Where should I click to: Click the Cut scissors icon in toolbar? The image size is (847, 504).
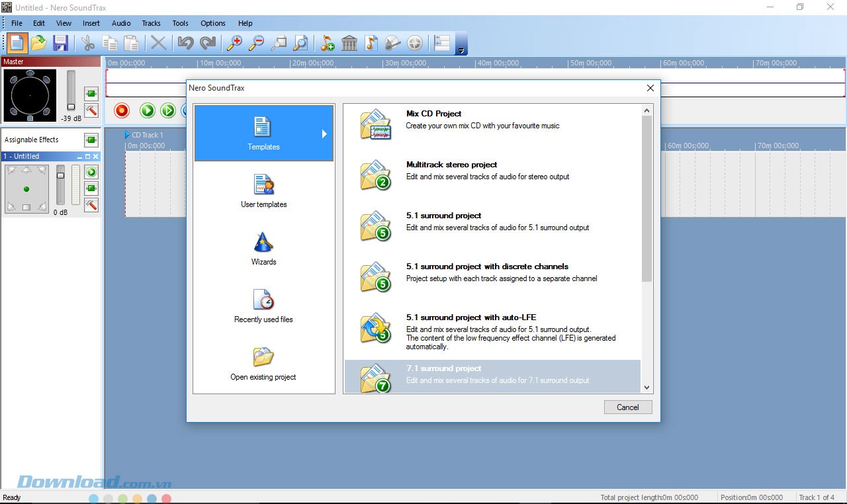88,44
